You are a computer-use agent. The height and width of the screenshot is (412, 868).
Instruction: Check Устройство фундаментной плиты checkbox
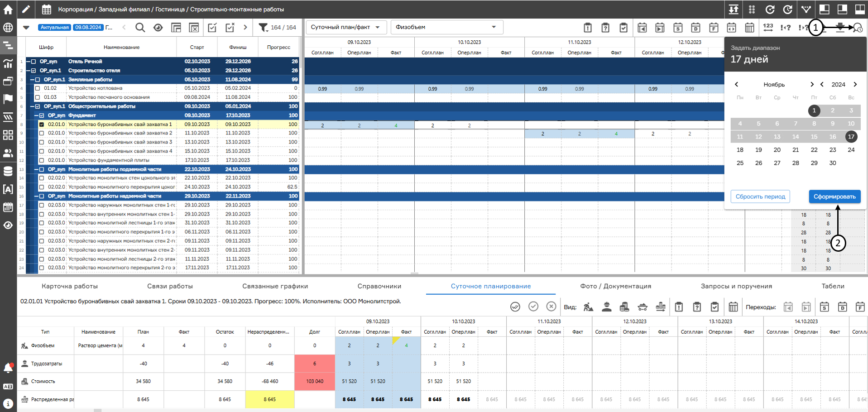42,160
